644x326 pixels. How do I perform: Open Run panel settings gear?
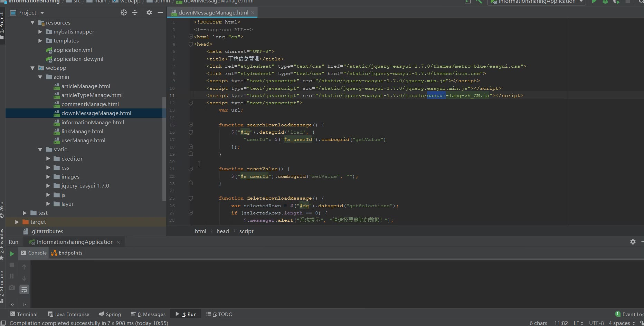tap(633, 242)
